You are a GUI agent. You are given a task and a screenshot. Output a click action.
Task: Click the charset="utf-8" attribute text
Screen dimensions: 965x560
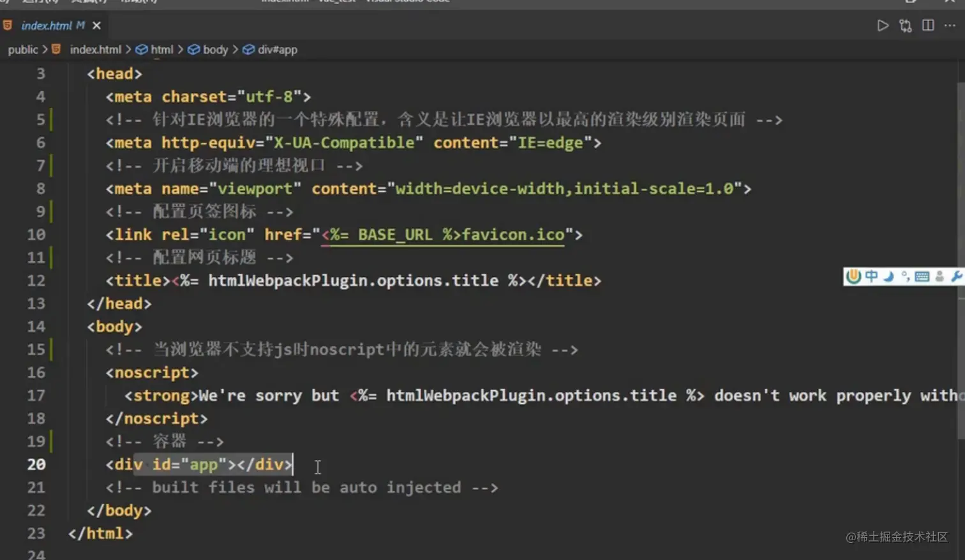point(231,97)
